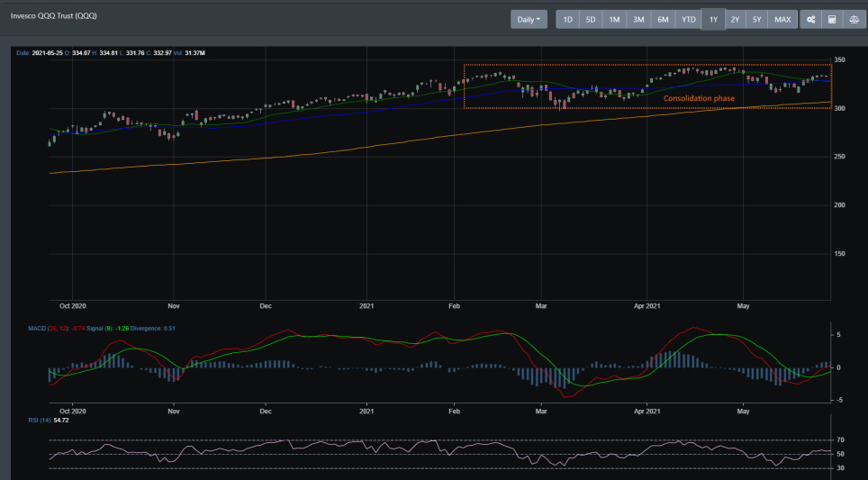Click the Date 2021-05-25 OHLC readout
This screenshot has height=480, width=868.
111,53
